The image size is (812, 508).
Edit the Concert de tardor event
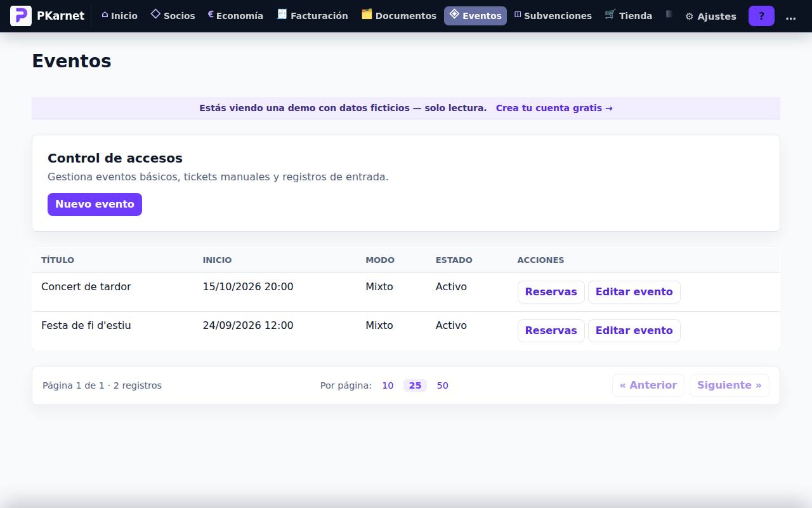[634, 292]
